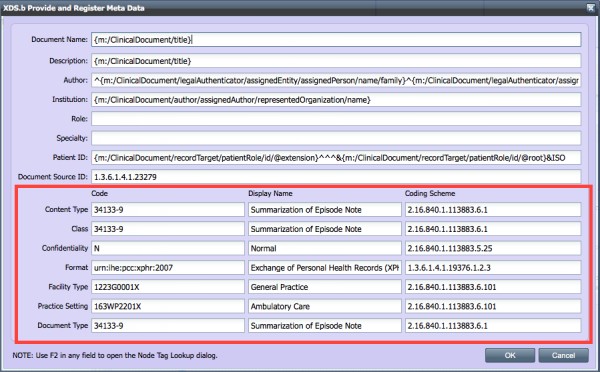Edit the Format code urn:ihe:pcc:xphr:2007 field
Viewport: 600px width, 372px height.
tap(168, 268)
